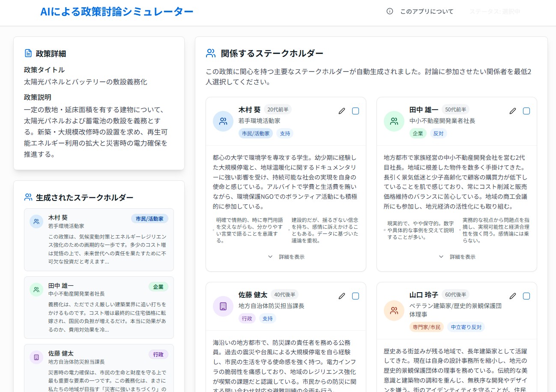556x392 pixels.
Task: Select 田中 雄一 in the left sidebar list
Action: [99, 308]
